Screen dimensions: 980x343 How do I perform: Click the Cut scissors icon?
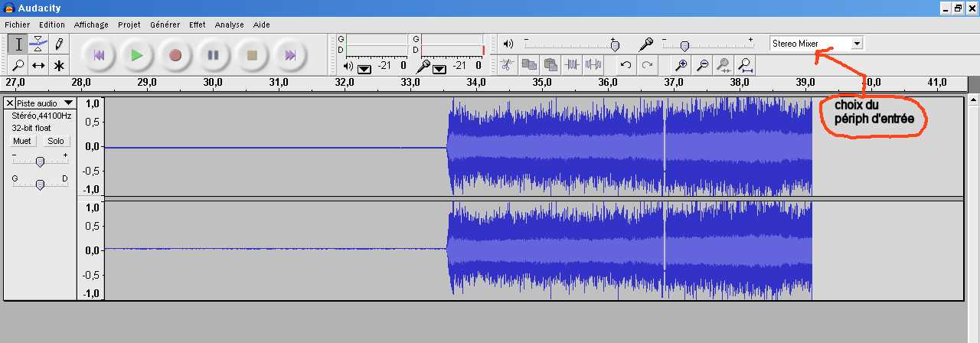506,65
